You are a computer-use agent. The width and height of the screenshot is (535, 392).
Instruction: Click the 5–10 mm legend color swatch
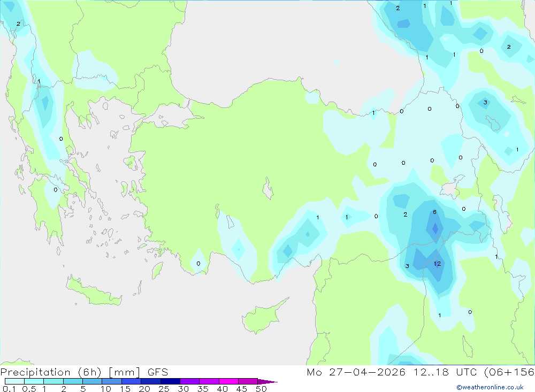click(93, 381)
